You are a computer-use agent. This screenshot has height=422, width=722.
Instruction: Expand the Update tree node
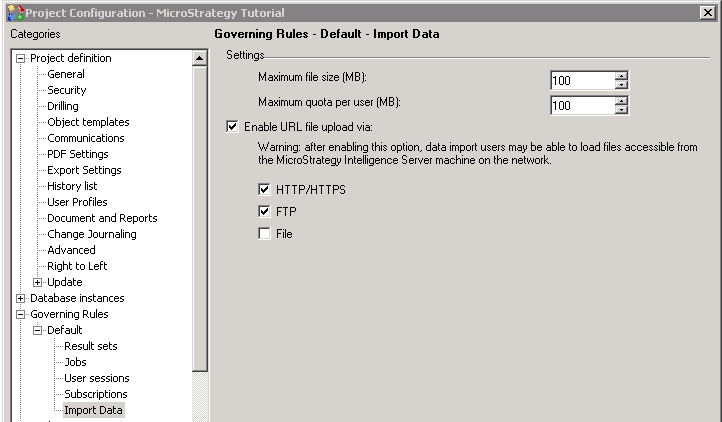pyautogui.click(x=38, y=282)
